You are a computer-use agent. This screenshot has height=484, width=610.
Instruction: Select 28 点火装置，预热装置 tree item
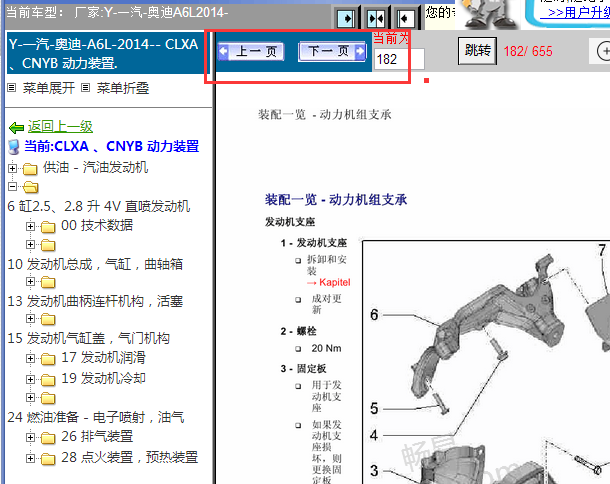(x=130, y=457)
